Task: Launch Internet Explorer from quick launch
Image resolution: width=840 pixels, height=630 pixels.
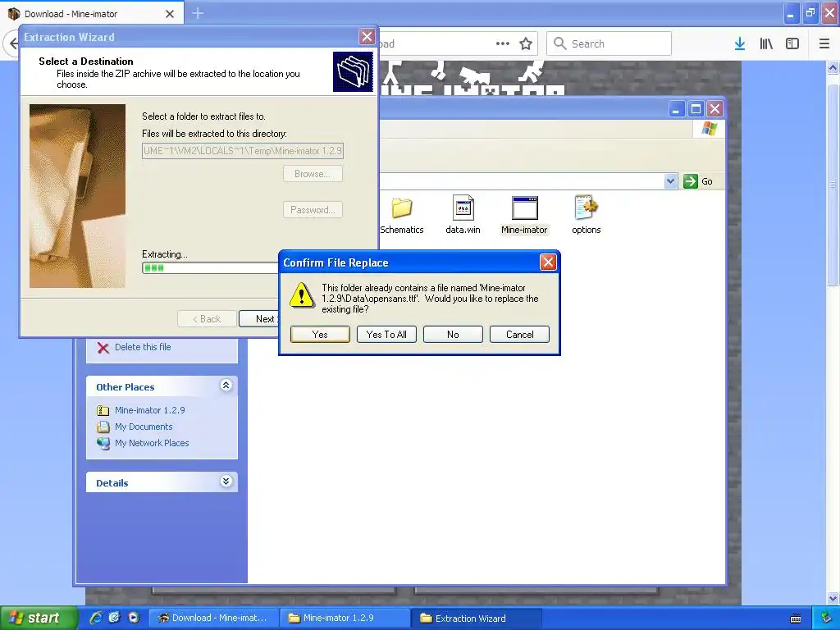Action: coord(96,618)
